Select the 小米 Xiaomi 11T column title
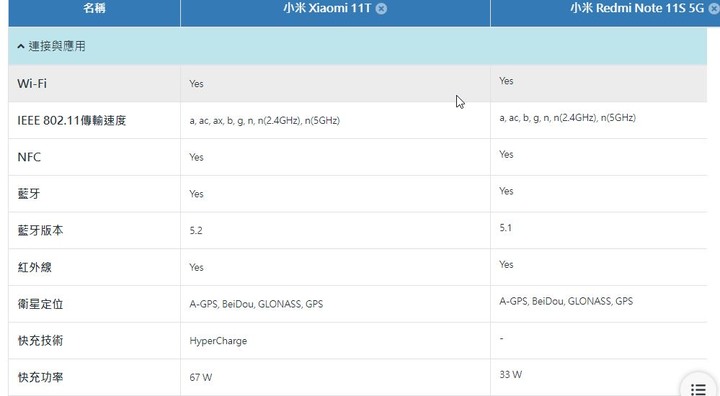Screen dimensions: 720x396 click(327, 8)
